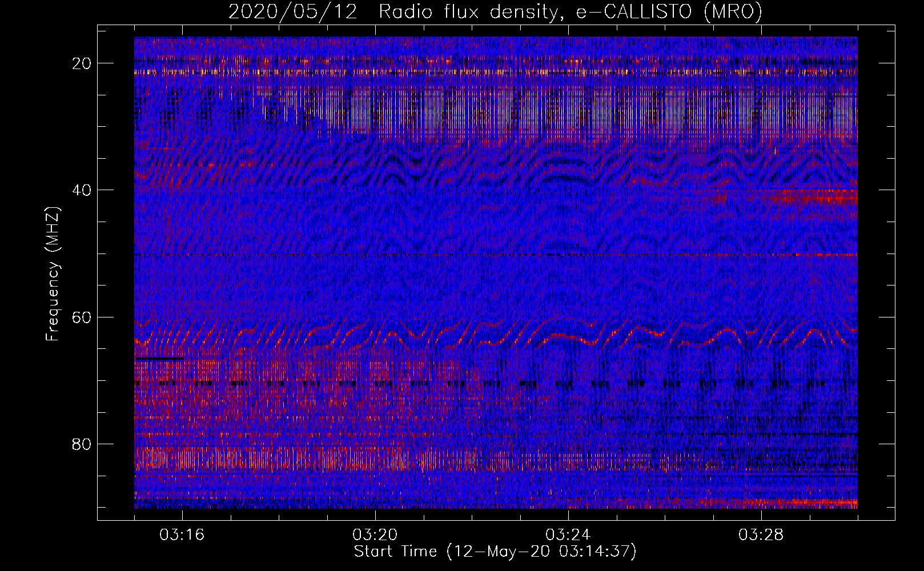Image resolution: width=924 pixels, height=571 pixels.
Task: Click the 03:20 time tick label
Action: pos(375,535)
